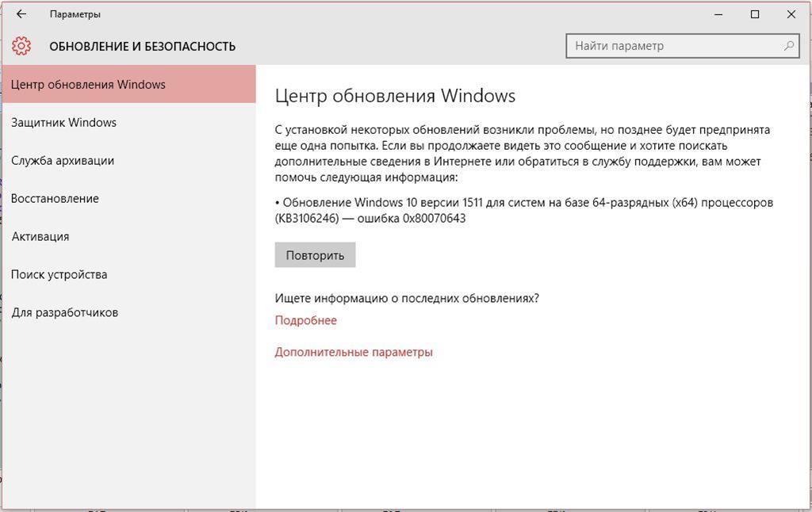Click the error text with KB3106246

click(x=523, y=210)
